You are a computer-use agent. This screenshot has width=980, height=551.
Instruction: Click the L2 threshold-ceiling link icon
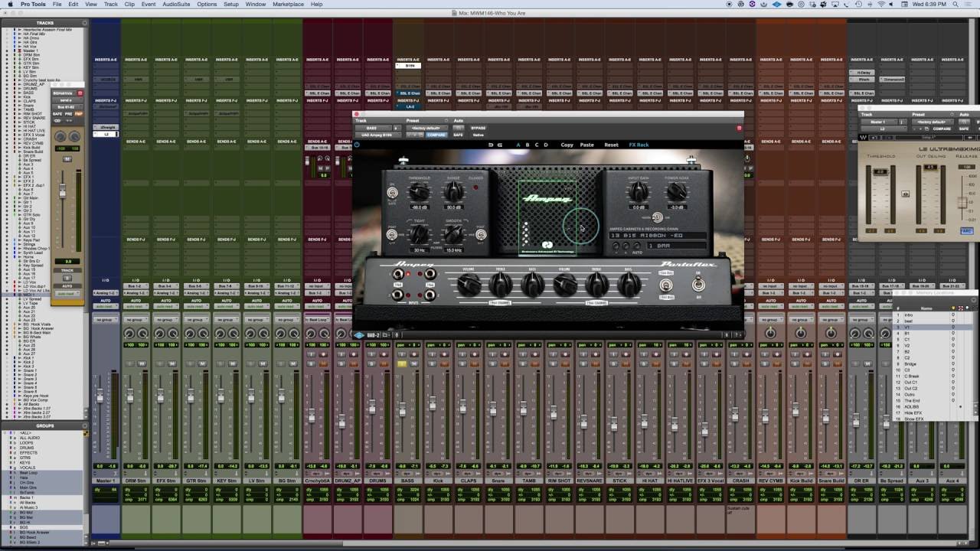906,194
